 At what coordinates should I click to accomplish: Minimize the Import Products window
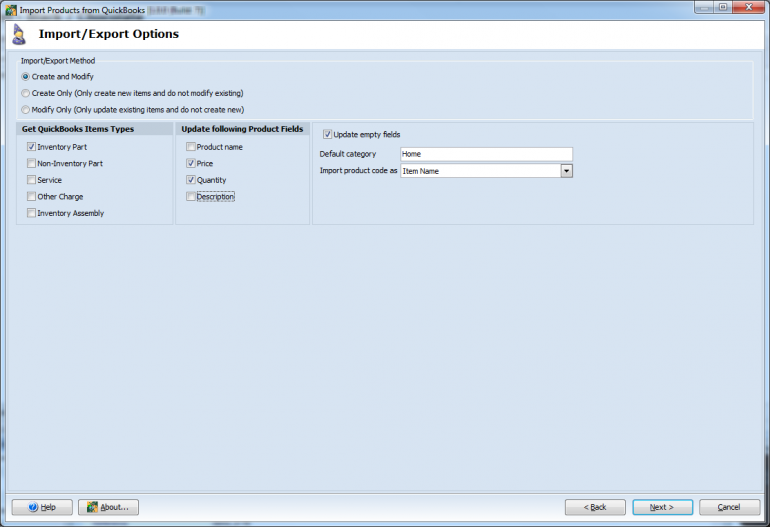click(704, 7)
